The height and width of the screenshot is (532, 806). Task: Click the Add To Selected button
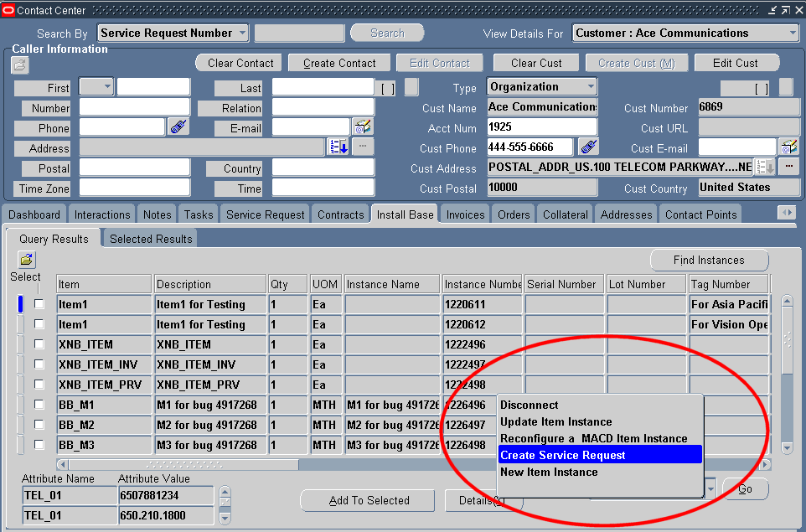(x=367, y=500)
